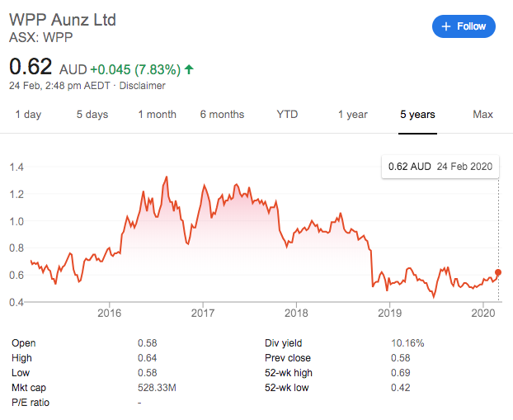Viewport: 513px width, 420px height.
Task: Switch to the 5 days range
Action: (x=92, y=115)
